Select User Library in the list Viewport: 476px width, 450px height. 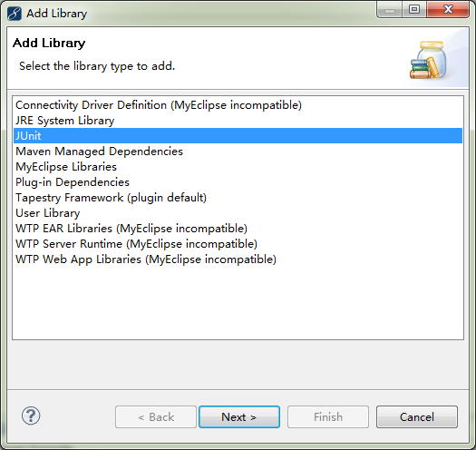[238, 213]
